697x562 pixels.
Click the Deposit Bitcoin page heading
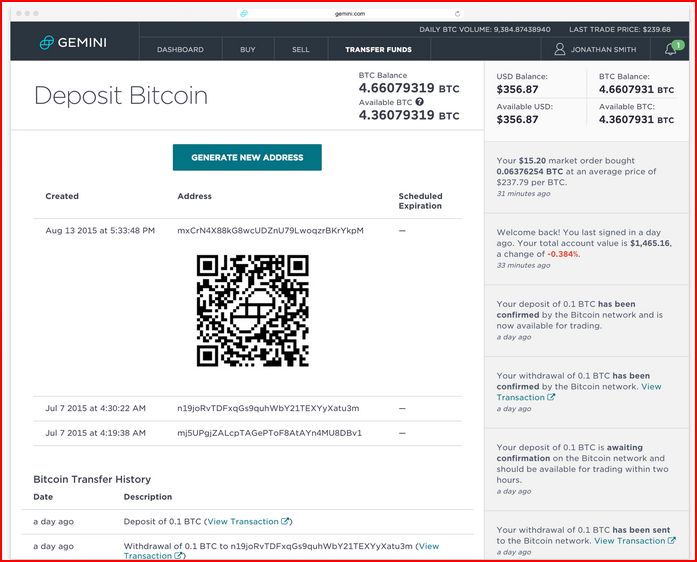pos(121,96)
